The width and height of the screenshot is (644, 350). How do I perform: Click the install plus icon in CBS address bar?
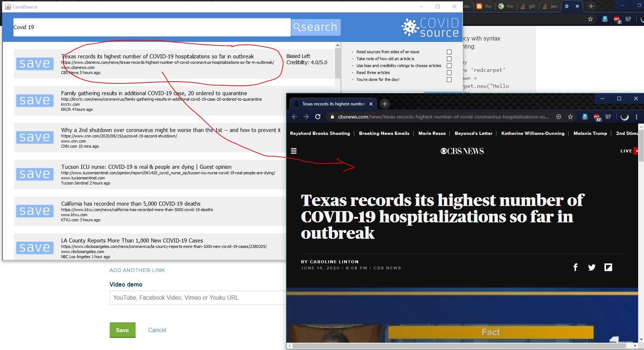[x=559, y=117]
